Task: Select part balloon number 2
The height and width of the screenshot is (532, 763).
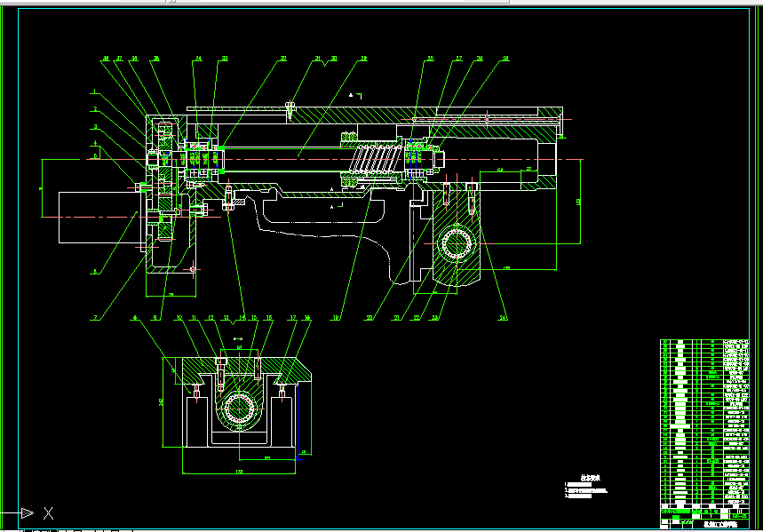Action: point(95,109)
